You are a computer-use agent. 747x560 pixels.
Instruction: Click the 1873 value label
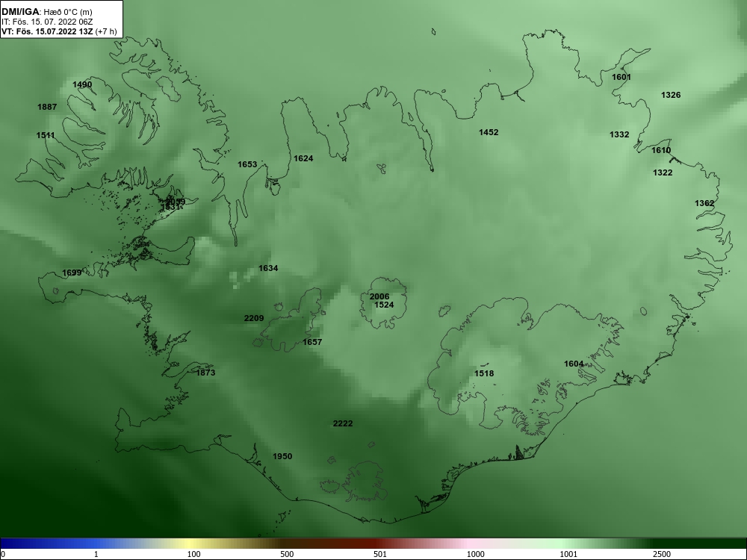[x=206, y=373]
